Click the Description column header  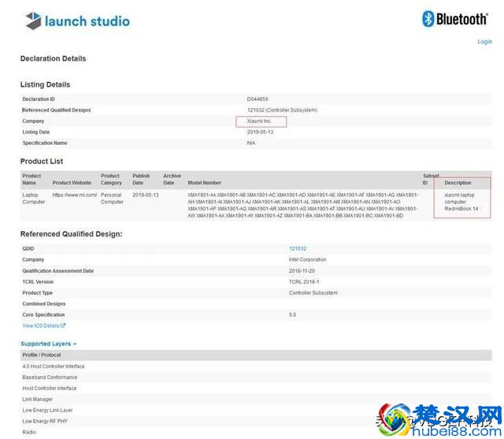click(458, 183)
